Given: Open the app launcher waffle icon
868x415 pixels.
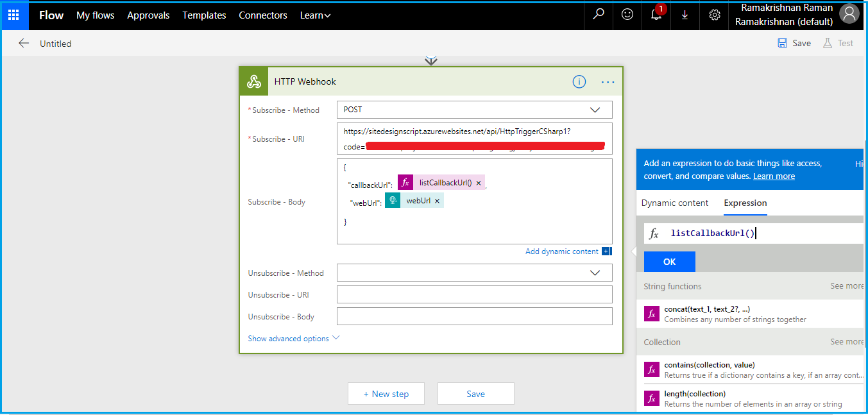Looking at the screenshot, I should coord(13,15).
